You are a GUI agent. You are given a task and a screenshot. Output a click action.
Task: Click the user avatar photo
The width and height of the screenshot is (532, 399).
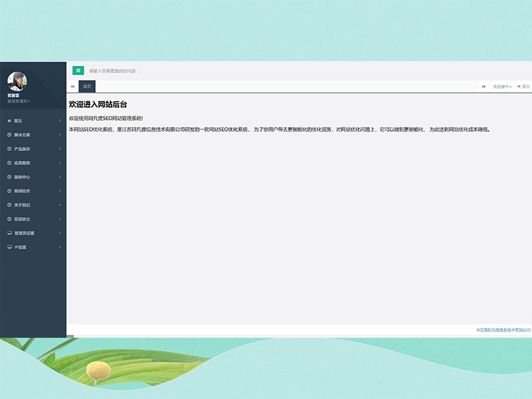point(17,82)
